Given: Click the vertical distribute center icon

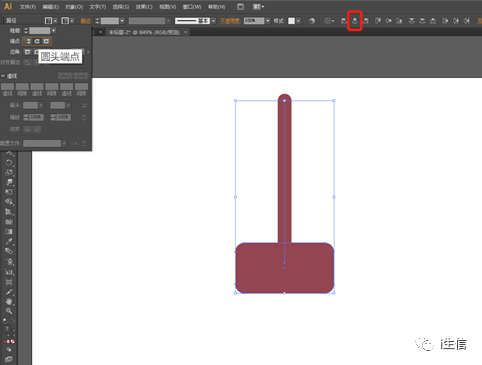Looking at the screenshot, I should pyautogui.click(x=422, y=21).
